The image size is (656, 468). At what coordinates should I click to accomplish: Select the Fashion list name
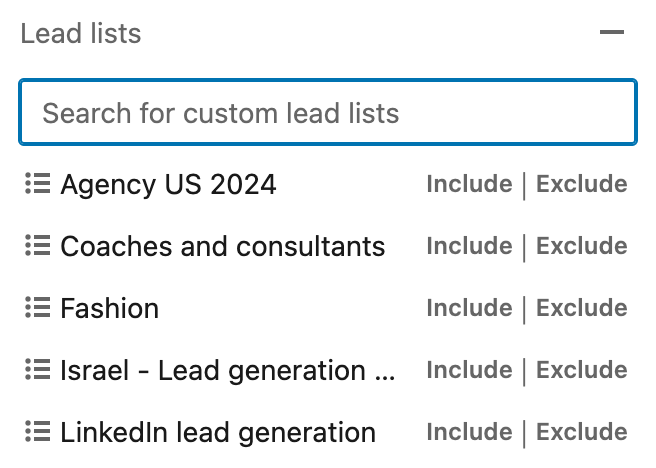tap(110, 308)
